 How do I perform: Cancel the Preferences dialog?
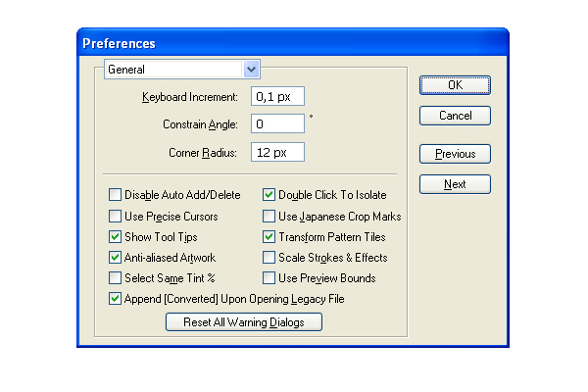[x=455, y=116]
